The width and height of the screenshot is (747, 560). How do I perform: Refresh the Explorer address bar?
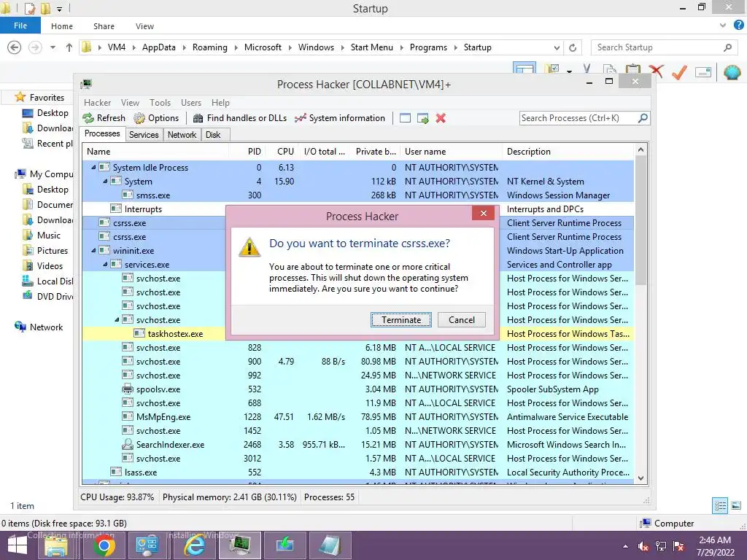[x=573, y=47]
